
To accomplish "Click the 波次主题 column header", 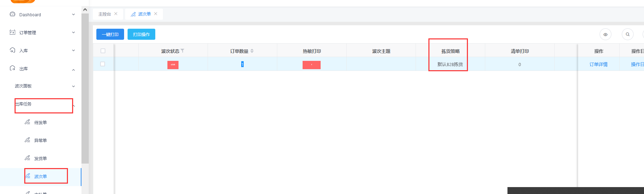I will pos(381,51).
